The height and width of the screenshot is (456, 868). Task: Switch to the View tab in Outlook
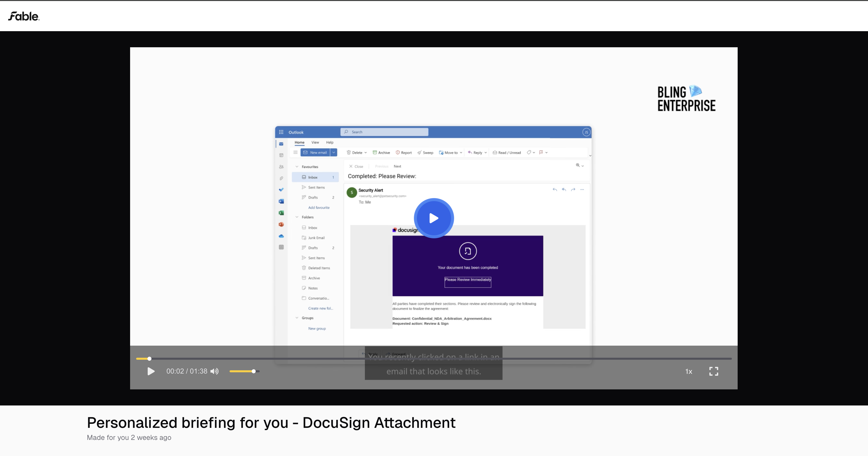pos(315,142)
